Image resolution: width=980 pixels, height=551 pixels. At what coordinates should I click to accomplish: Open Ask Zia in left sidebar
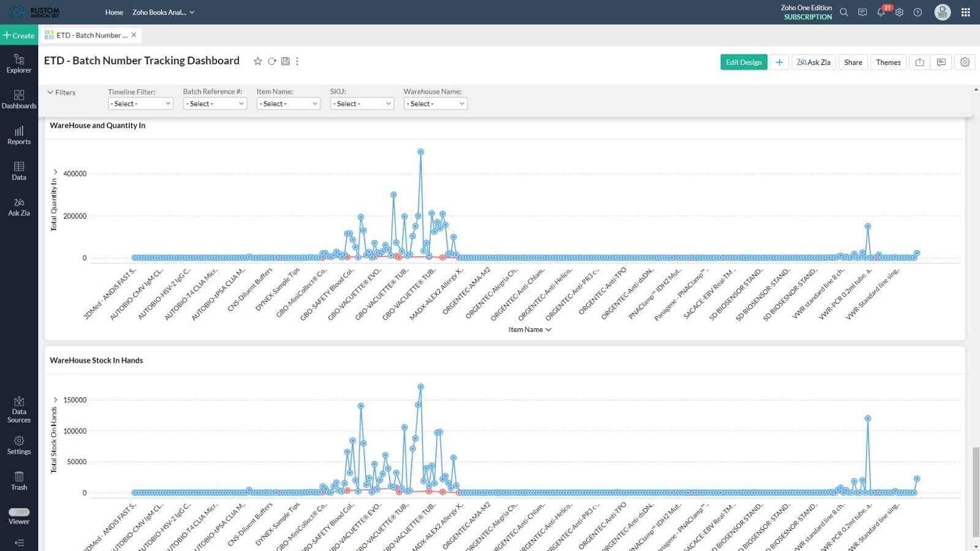19,206
